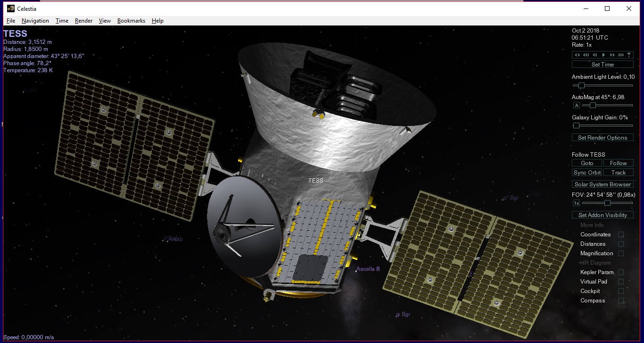This screenshot has width=644, height=343.
Task: Enable the Cockpit checkbox
Action: (621, 291)
